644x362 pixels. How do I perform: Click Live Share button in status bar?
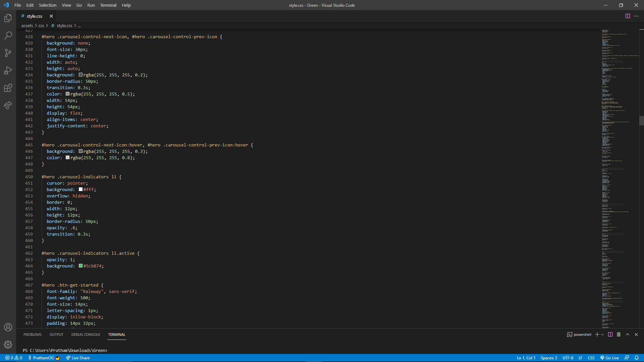(78, 358)
